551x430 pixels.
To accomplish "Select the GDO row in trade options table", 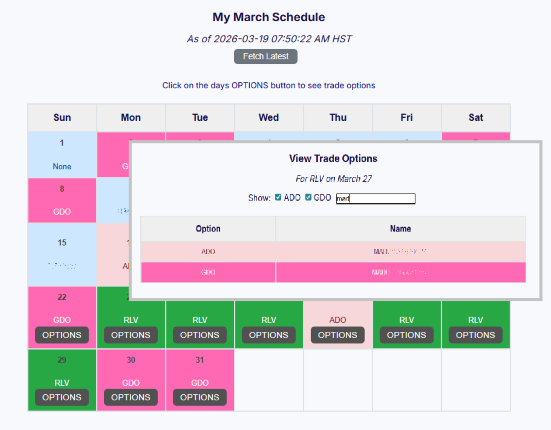I will tap(333, 272).
